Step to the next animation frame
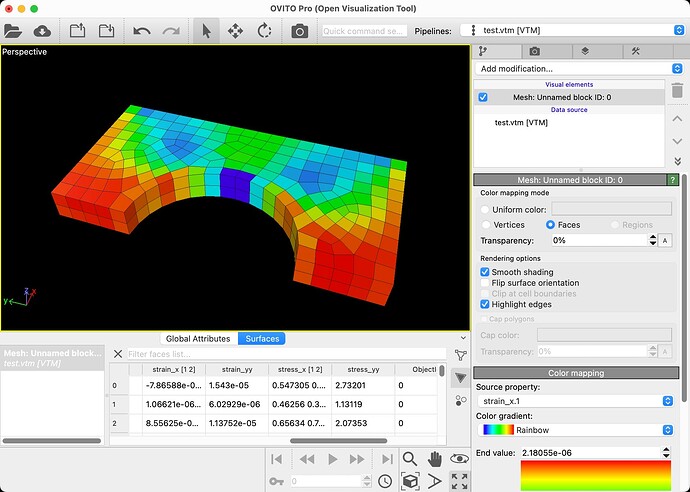This screenshot has height=492, width=690. point(357,459)
